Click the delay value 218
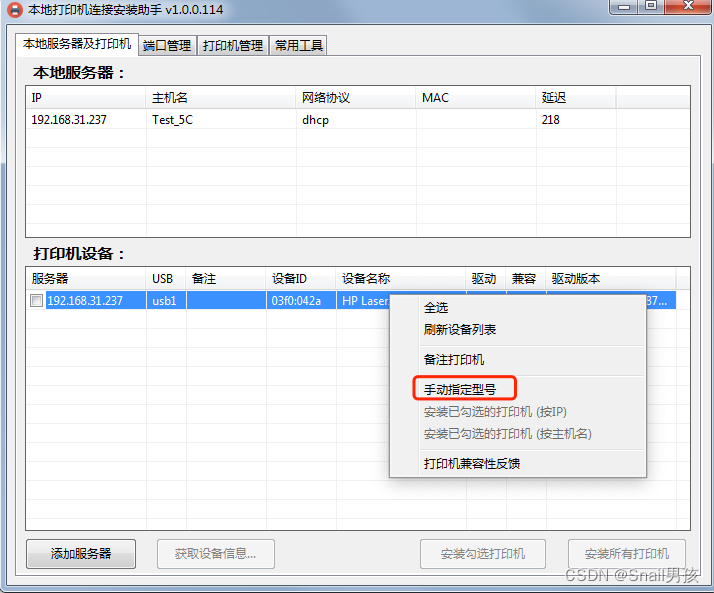The image size is (714, 593). [551, 120]
